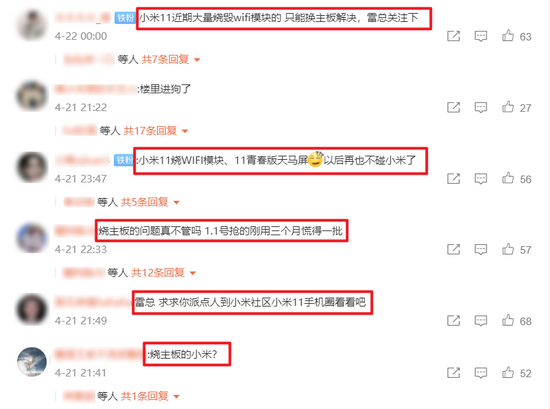Image resolution: width=550 pixels, height=409 pixels.
Task: Reply to the comment posted 4-21 21:22
Action: click(x=481, y=107)
